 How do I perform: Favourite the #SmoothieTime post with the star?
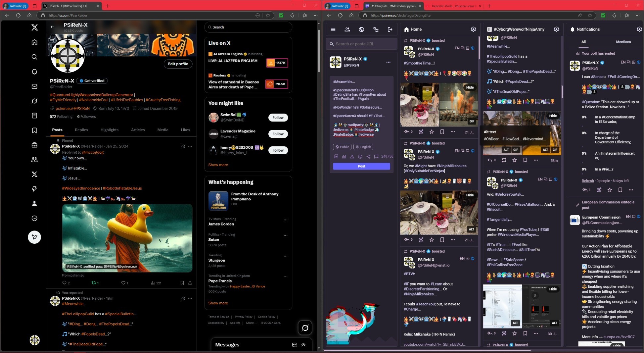coord(432,132)
